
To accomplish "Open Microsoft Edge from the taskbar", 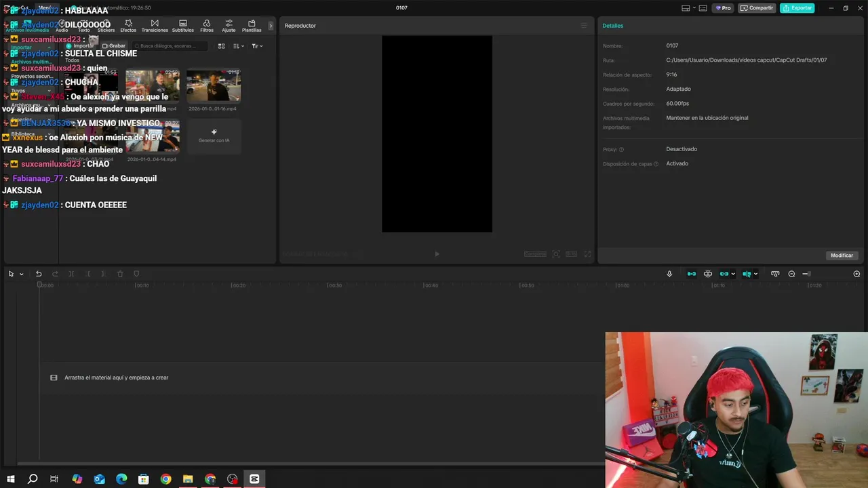I will [121, 479].
